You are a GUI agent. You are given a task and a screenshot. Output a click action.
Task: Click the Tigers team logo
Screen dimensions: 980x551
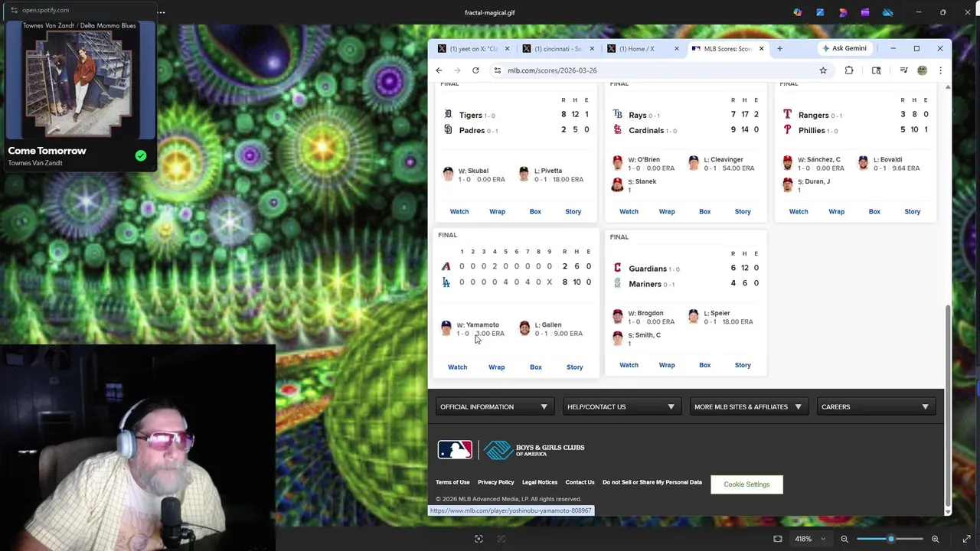448,115
